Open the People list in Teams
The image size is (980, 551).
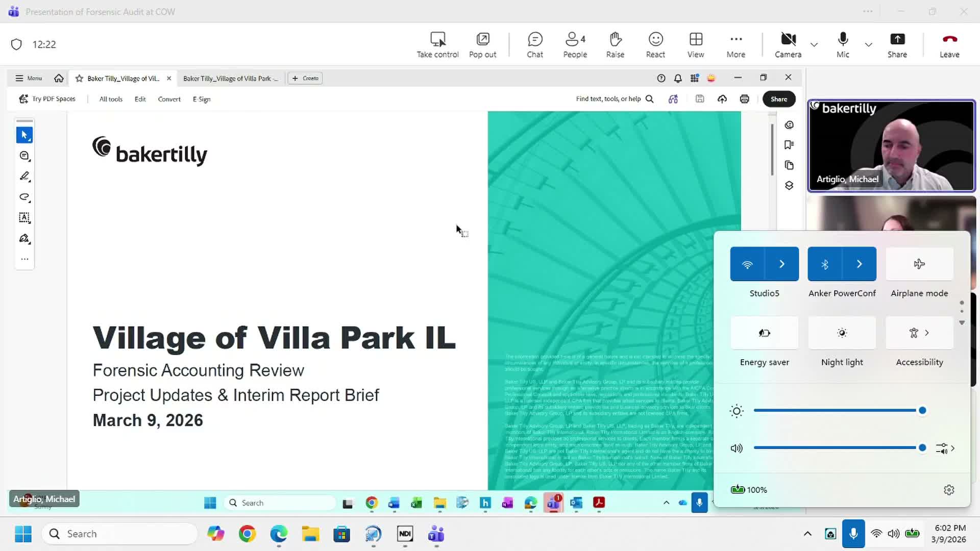tap(574, 44)
